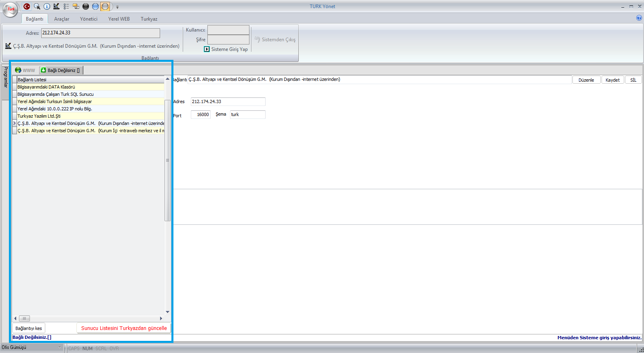Select the Ç.Ş.B. Kurum Dışından list row
Viewport: 644px width, 353px height.
coord(91,123)
